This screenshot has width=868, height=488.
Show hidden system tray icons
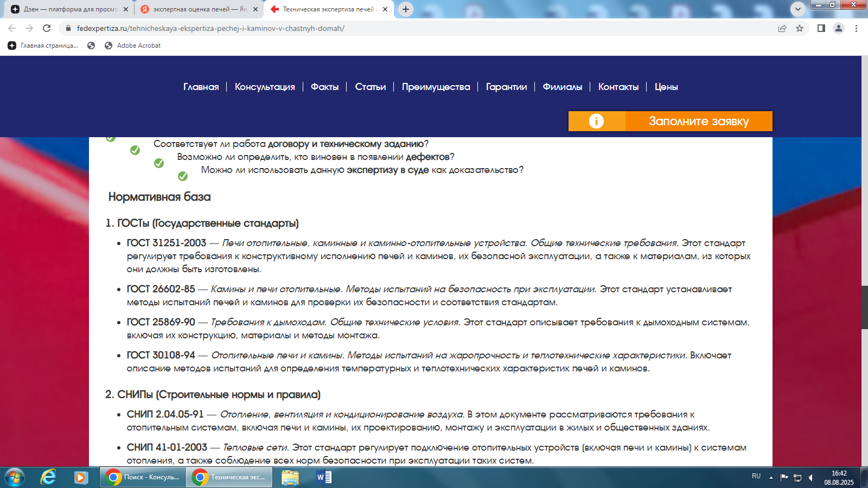pos(771,478)
